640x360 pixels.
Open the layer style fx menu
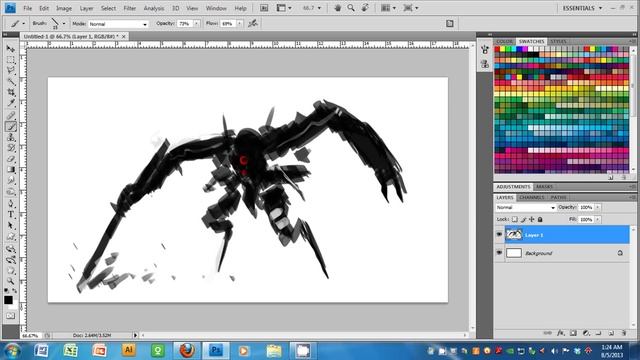pos(560,333)
